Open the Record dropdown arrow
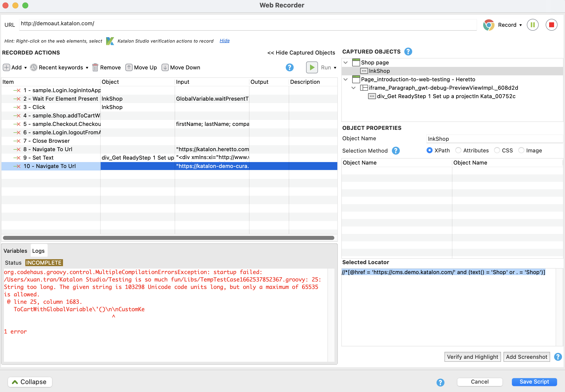This screenshot has height=392, width=565. [521, 25]
